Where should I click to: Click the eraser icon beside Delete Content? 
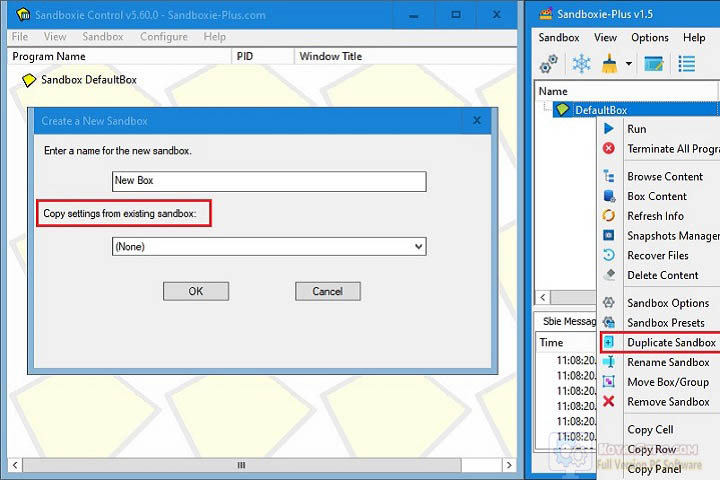tap(609, 275)
